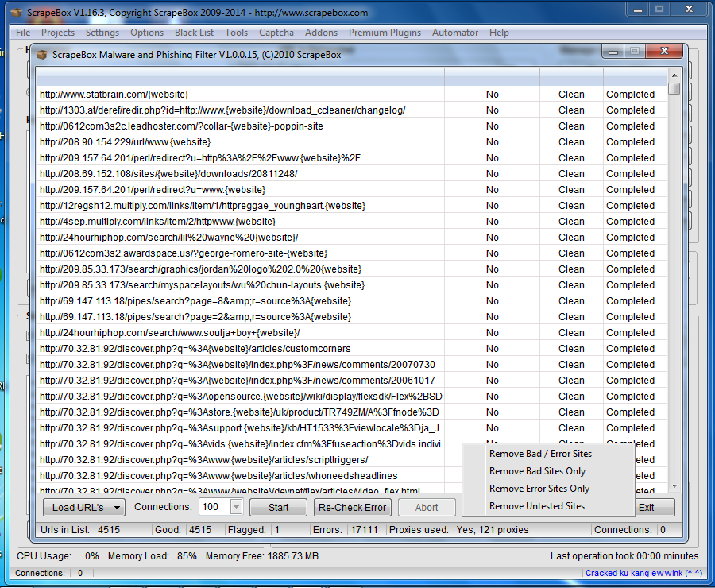This screenshot has height=588, width=715.
Task: Select the 0612com3s2c.leadhoster.com URL row
Action: coord(352,126)
